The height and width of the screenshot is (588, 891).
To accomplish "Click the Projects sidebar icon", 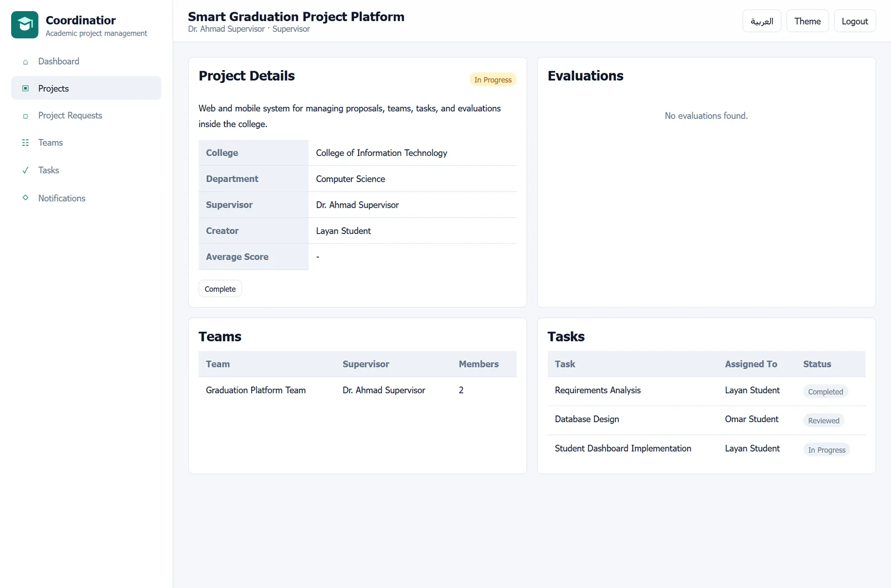I will tap(25, 88).
